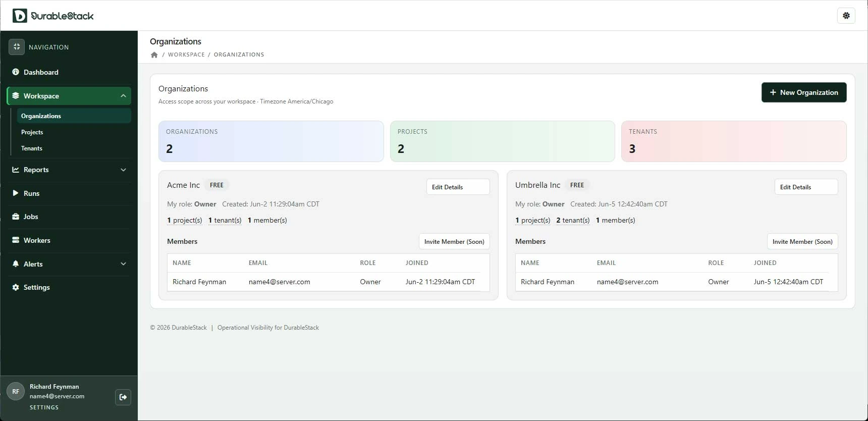Click name4@server.com in Acme members table
The height and width of the screenshot is (421, 868).
point(279,282)
